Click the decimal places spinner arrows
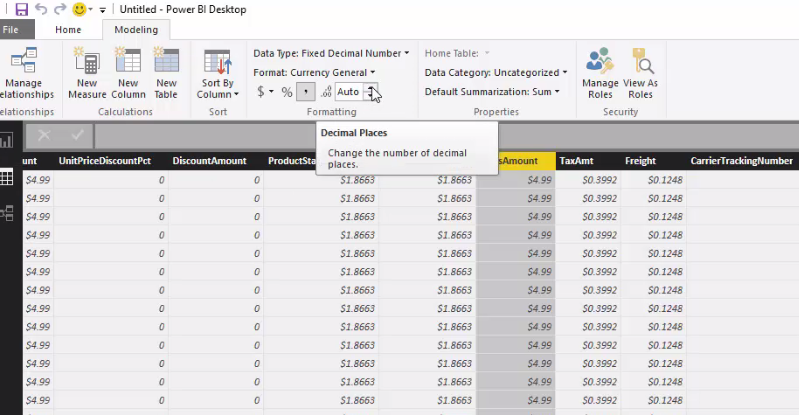 [x=371, y=92]
